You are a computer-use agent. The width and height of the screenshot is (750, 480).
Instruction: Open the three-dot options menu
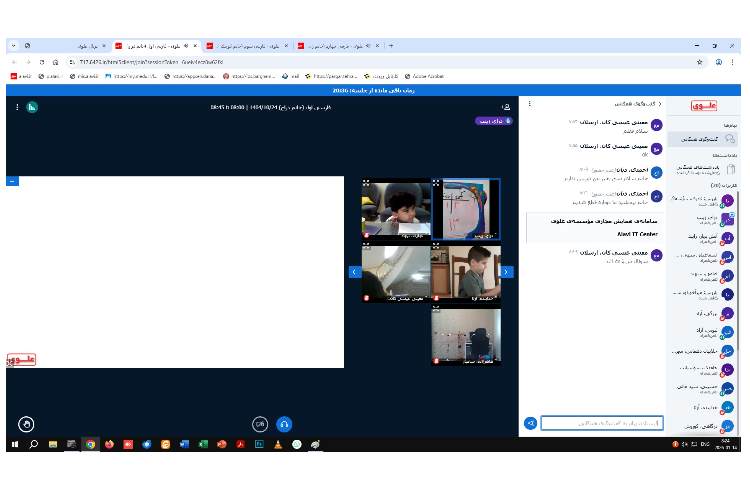click(x=17, y=106)
